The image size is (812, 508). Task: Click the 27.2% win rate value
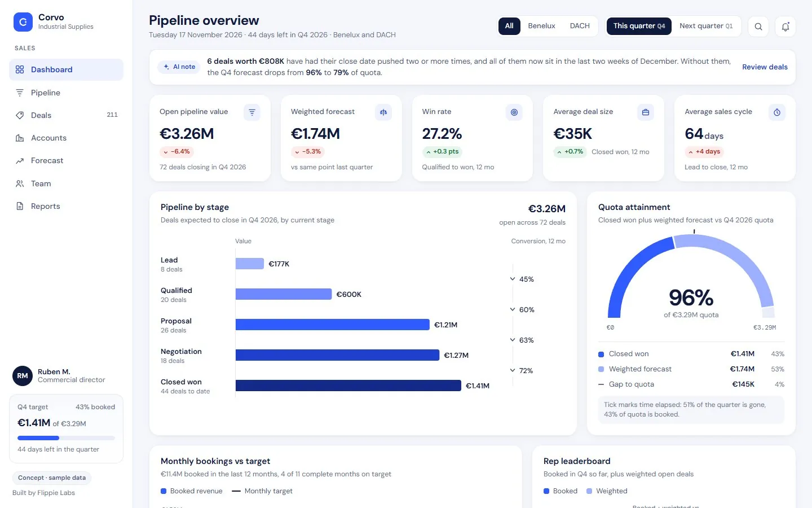pos(442,134)
